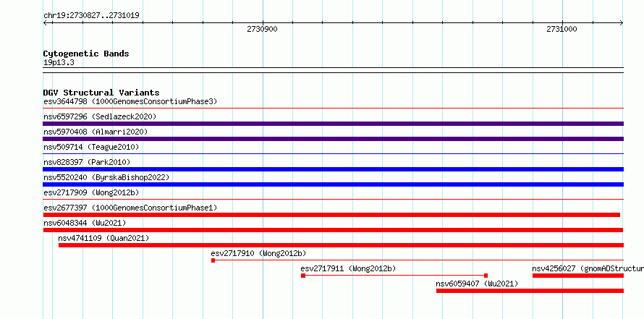Click the start block of esv2717910
The width and height of the screenshot is (644, 319).
point(213,260)
